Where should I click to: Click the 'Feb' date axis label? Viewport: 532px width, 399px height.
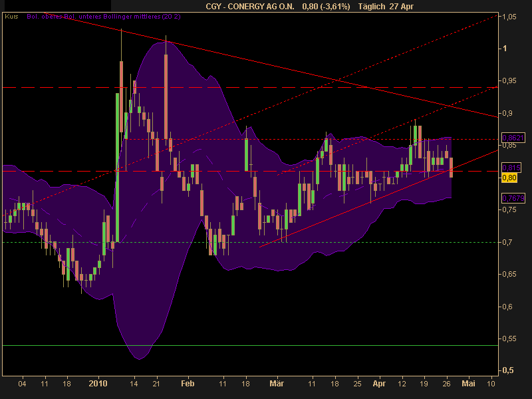[188, 384]
